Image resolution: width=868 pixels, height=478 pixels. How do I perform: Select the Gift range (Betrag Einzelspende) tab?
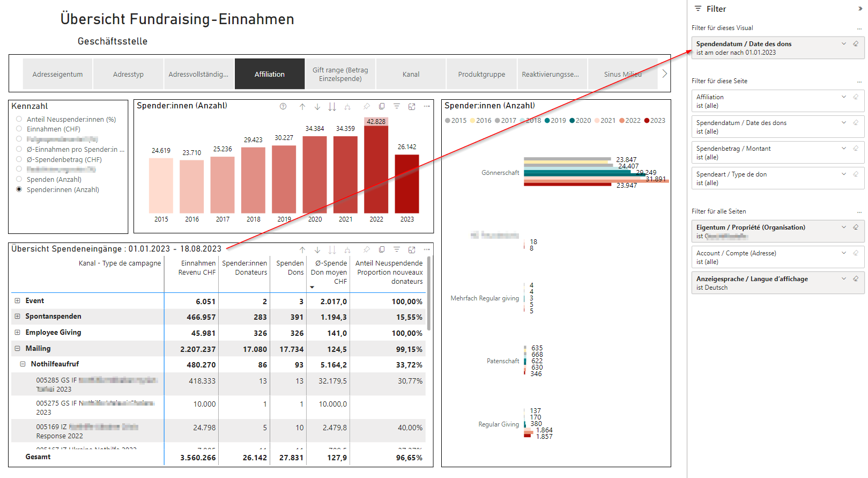point(340,74)
